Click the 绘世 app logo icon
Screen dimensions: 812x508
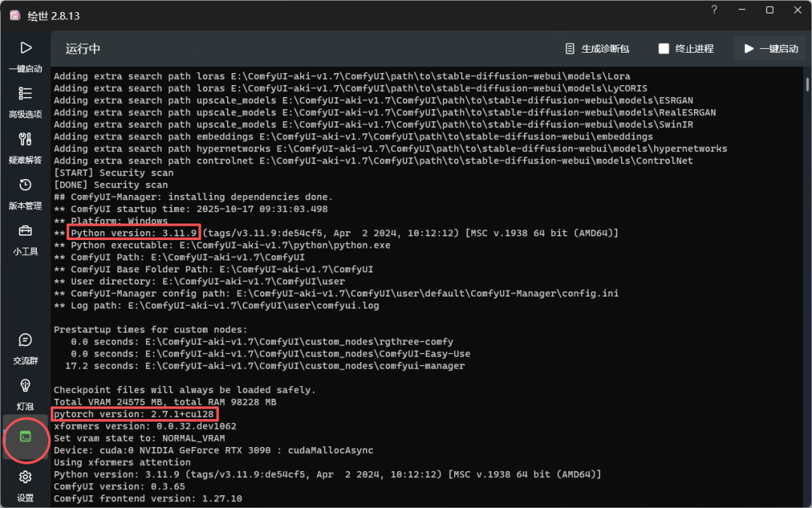pos(15,15)
